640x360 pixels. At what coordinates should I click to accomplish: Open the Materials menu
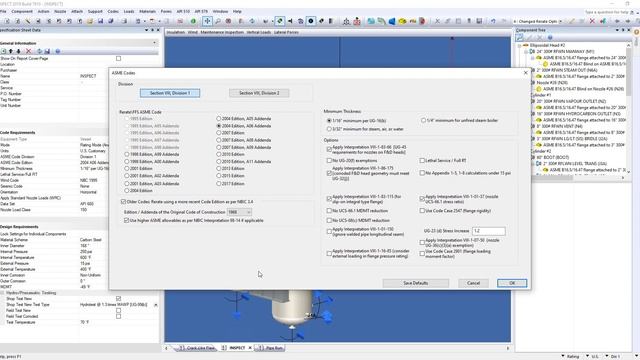pyautogui.click(x=147, y=11)
